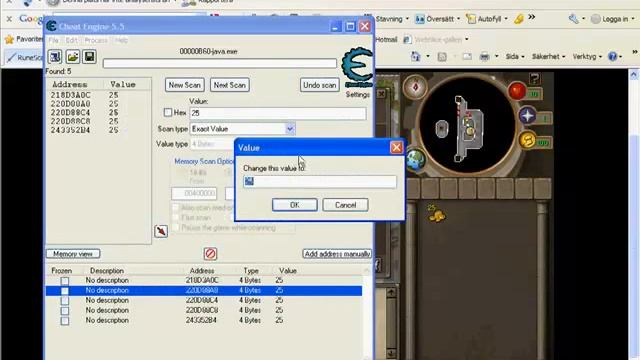Freeze the address 243352B4 row checkbox
This screenshot has width=640, height=360.
(64, 321)
